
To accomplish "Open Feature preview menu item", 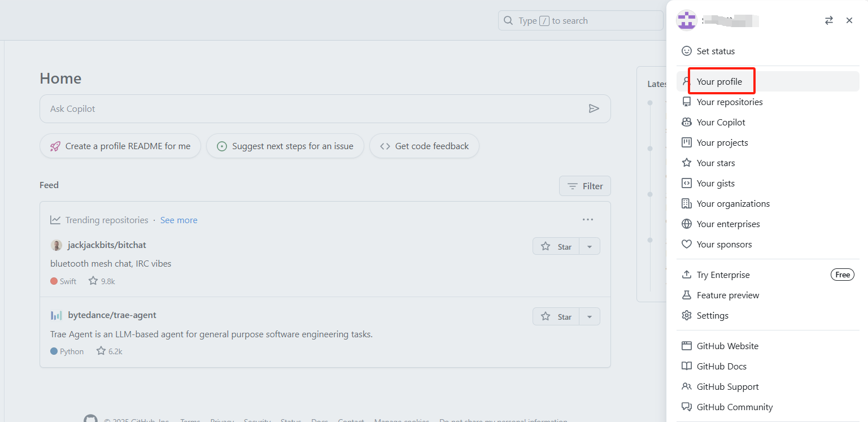I will tap(768, 295).
